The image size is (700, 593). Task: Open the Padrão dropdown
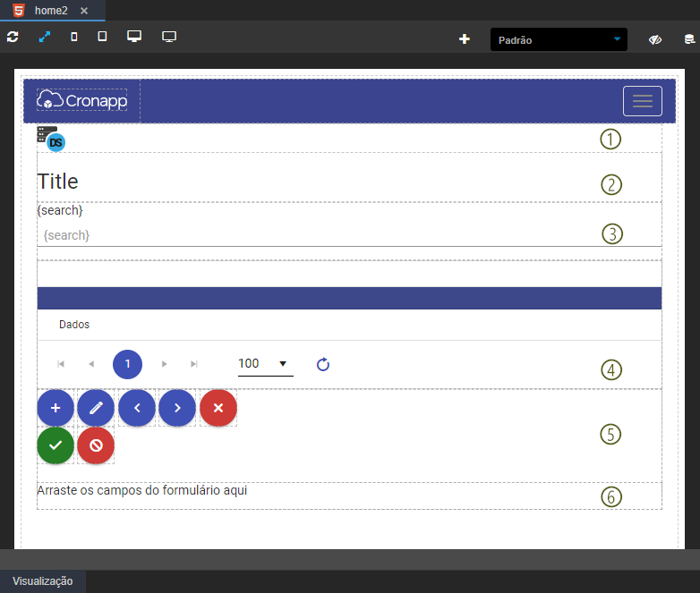pyautogui.click(x=559, y=39)
